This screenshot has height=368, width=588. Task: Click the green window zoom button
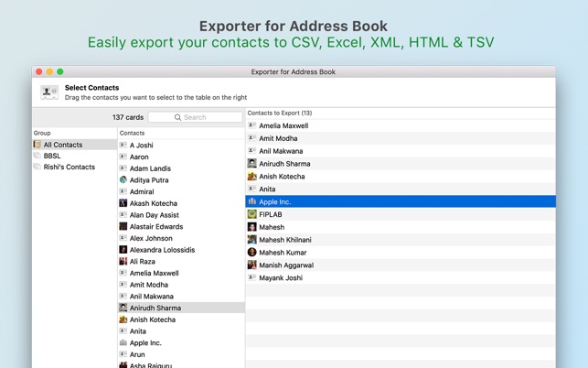(x=60, y=71)
